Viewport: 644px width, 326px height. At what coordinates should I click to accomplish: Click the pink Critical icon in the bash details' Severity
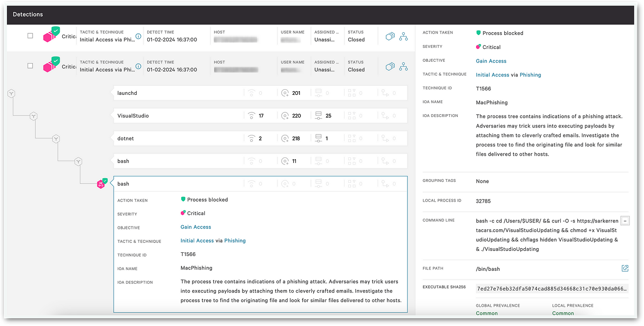(x=183, y=213)
